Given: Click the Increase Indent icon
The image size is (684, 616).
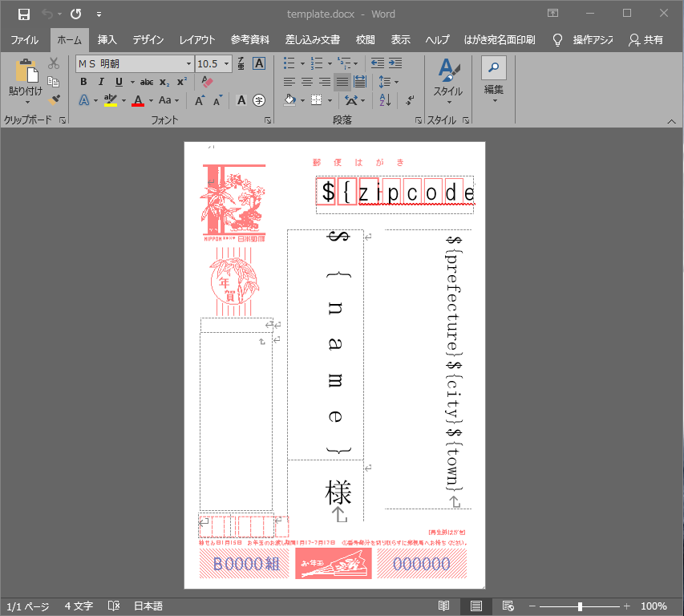Looking at the screenshot, I should click(x=395, y=63).
